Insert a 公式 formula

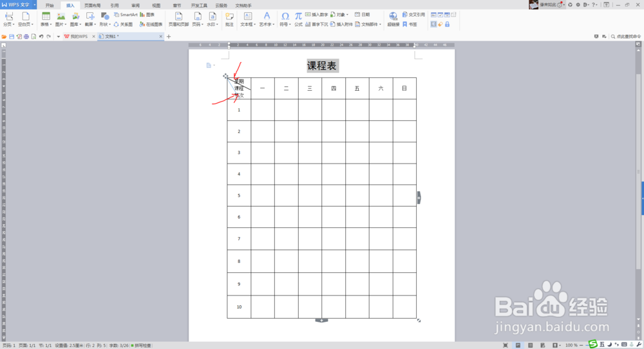[298, 19]
